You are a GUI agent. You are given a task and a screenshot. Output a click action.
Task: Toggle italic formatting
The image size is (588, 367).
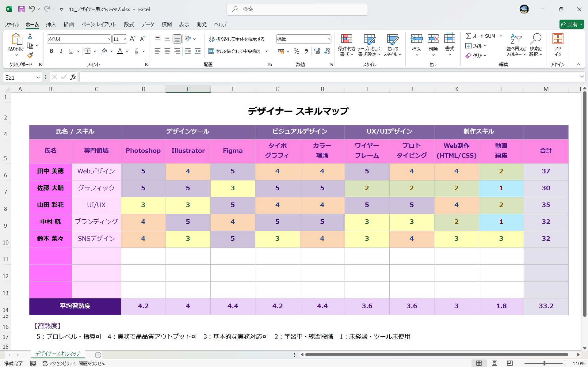pos(61,51)
